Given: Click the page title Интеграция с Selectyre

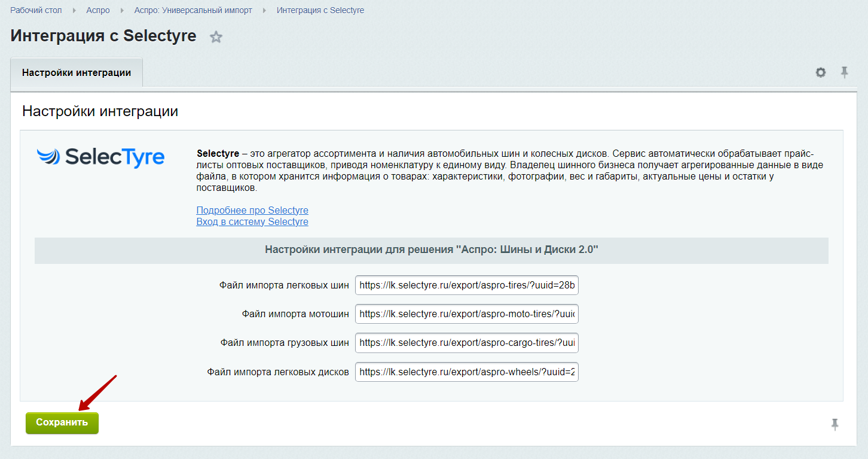Looking at the screenshot, I should point(103,36).
